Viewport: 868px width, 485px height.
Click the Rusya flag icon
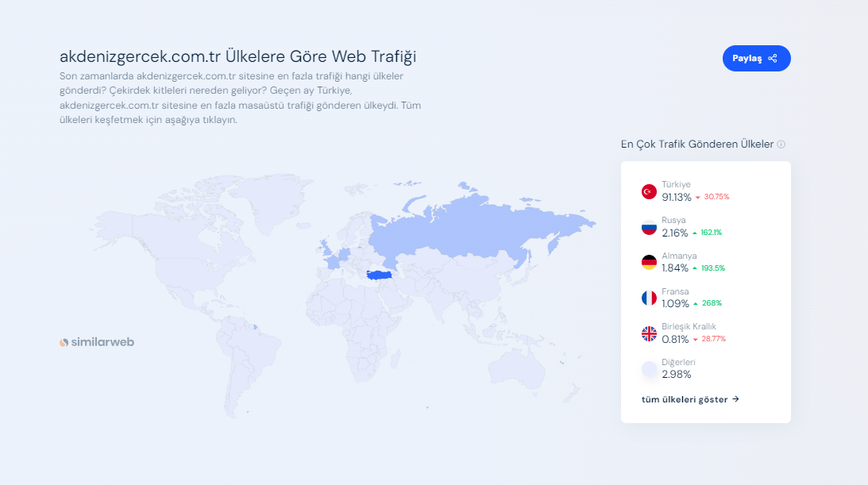pos(649,227)
